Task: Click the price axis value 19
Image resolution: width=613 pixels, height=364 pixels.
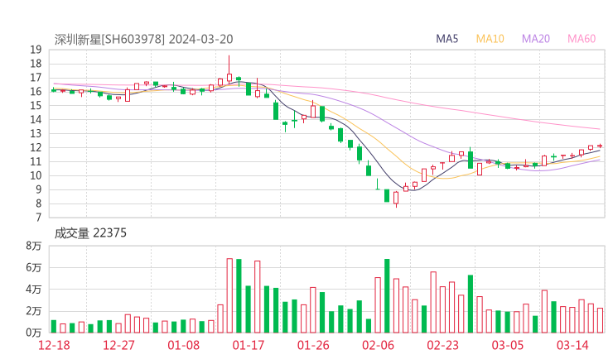Action: (x=36, y=50)
